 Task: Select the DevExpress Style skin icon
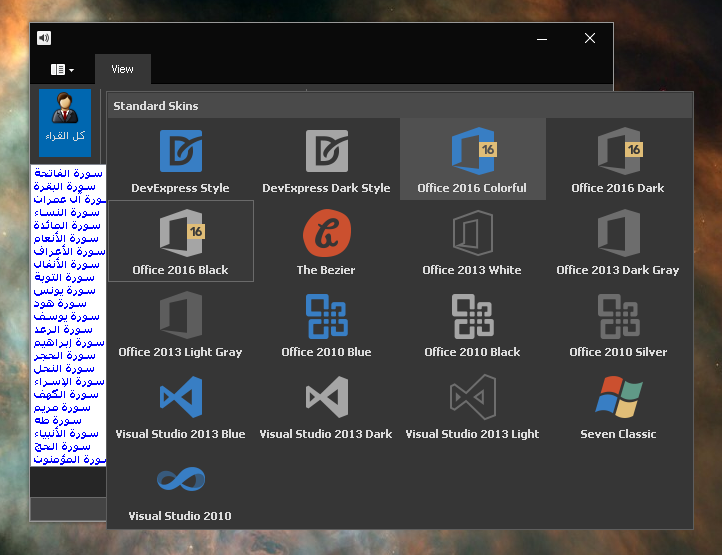pos(180,151)
